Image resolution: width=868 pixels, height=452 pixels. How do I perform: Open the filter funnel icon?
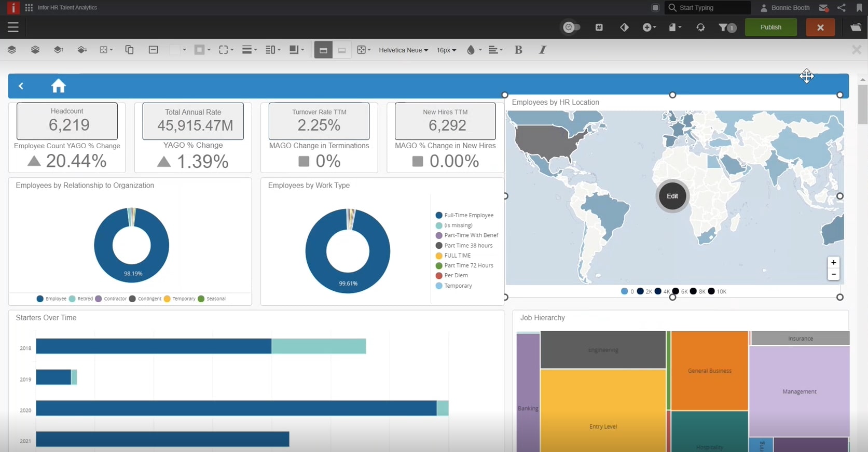click(x=726, y=27)
